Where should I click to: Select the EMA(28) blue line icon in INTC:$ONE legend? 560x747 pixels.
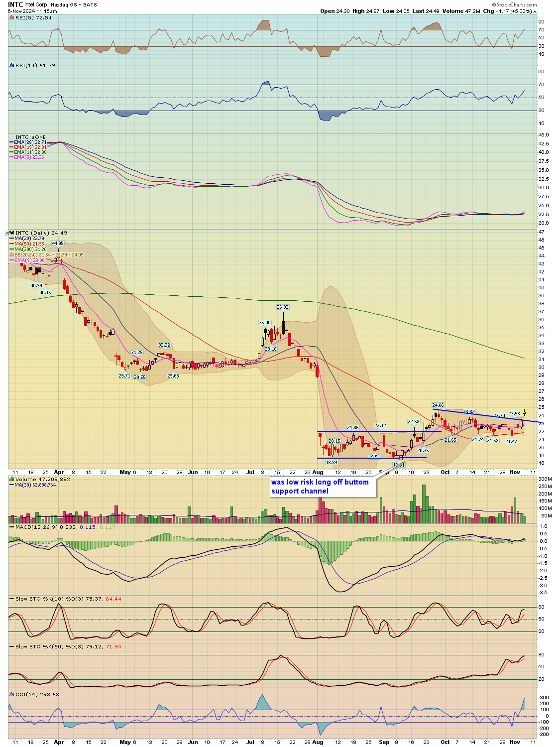12,141
